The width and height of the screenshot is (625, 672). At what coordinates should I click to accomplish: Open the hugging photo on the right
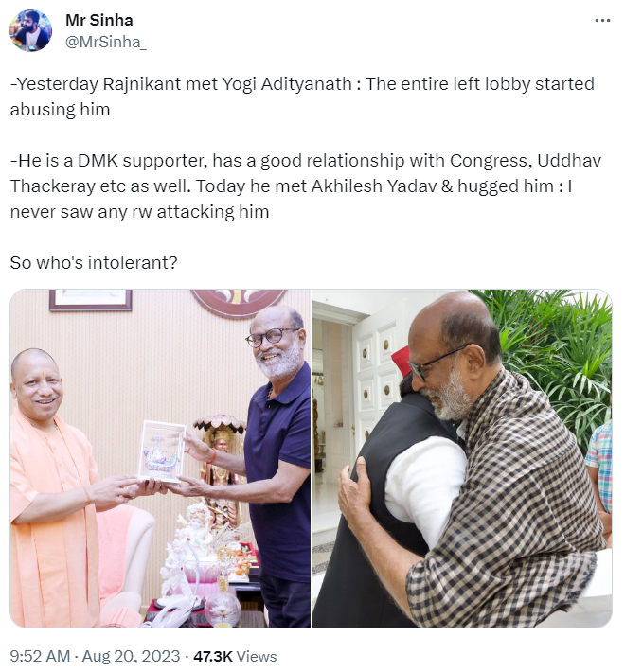coord(462,458)
